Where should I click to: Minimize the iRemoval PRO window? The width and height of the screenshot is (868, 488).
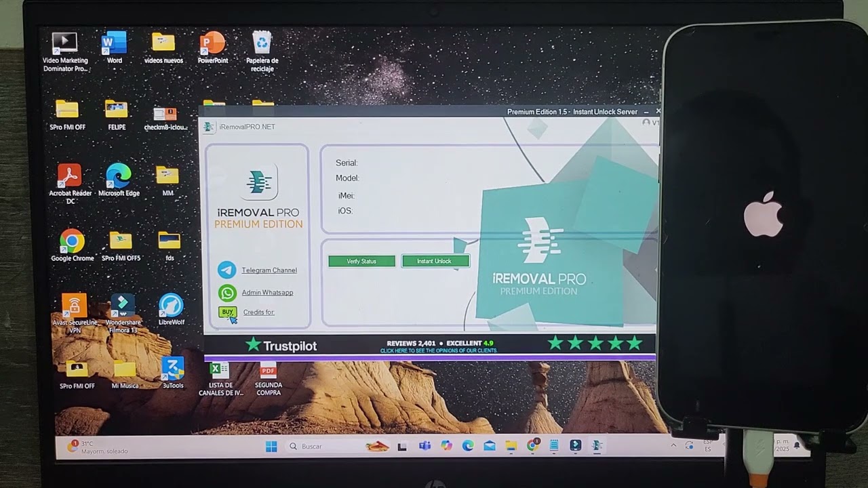click(x=647, y=112)
